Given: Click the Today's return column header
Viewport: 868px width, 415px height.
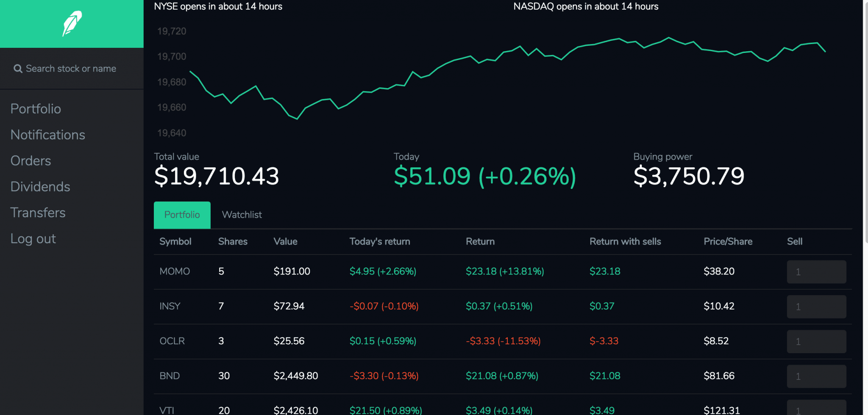Looking at the screenshot, I should pyautogui.click(x=379, y=241).
